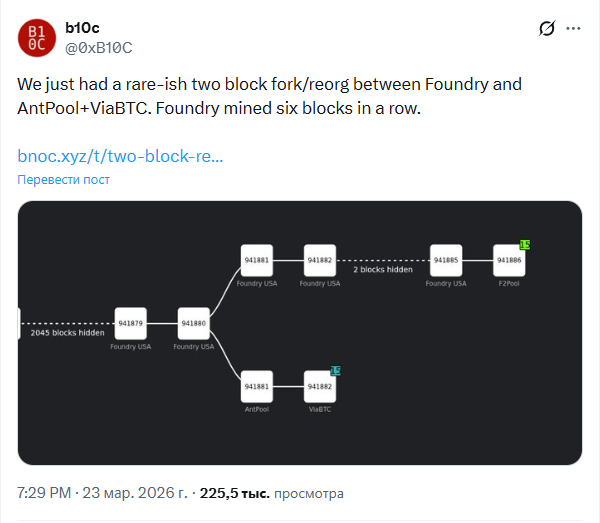Select Foundry USA block 941885 node
This screenshot has height=523, width=600.
coord(445,260)
